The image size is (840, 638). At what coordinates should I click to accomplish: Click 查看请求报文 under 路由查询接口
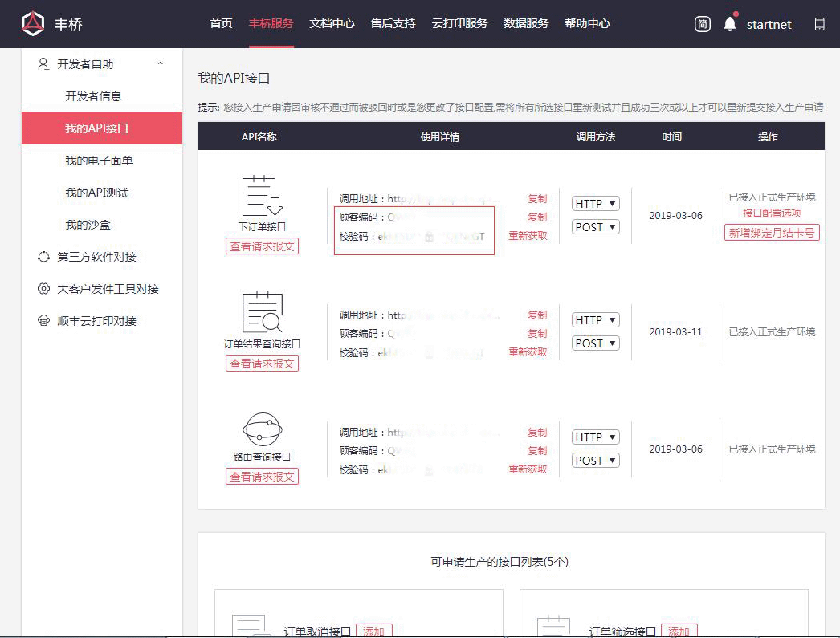(x=262, y=477)
